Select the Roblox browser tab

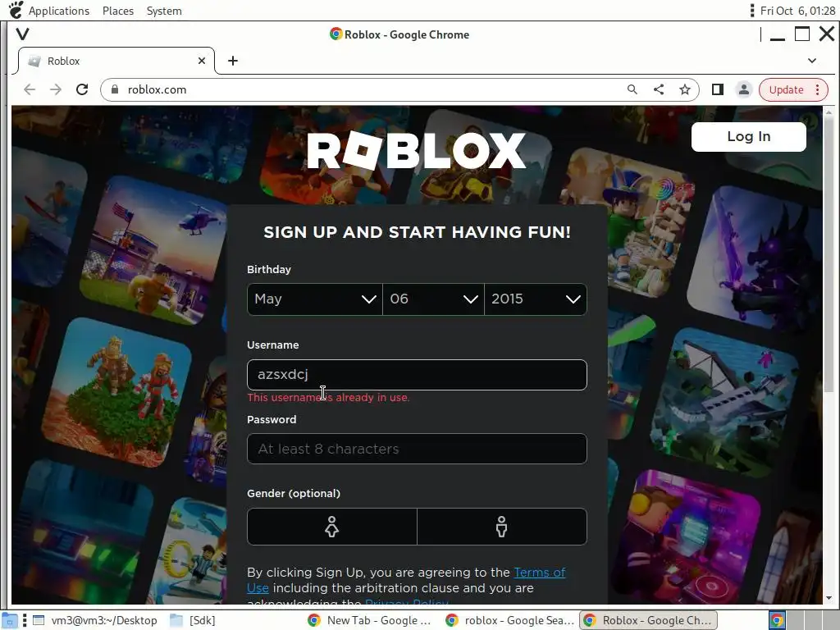[116, 61]
